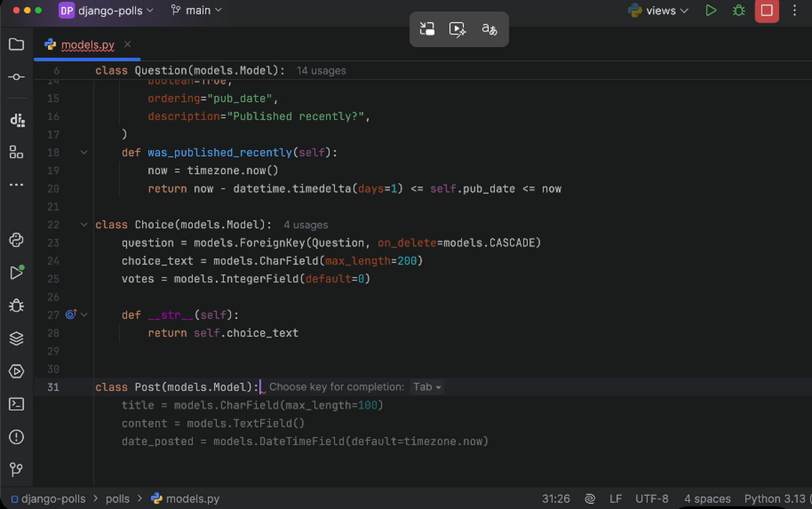Open the Python Packages layers icon
This screenshot has width=812, height=509.
[x=16, y=338]
